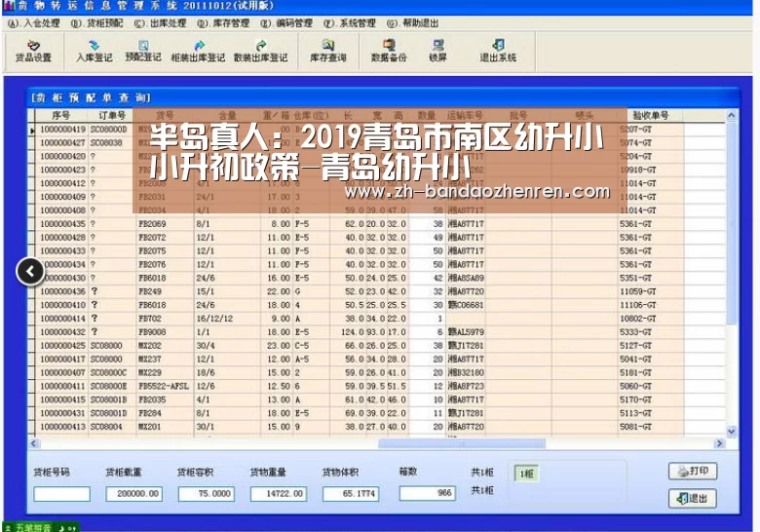Select the cell 1000000428

62,238
